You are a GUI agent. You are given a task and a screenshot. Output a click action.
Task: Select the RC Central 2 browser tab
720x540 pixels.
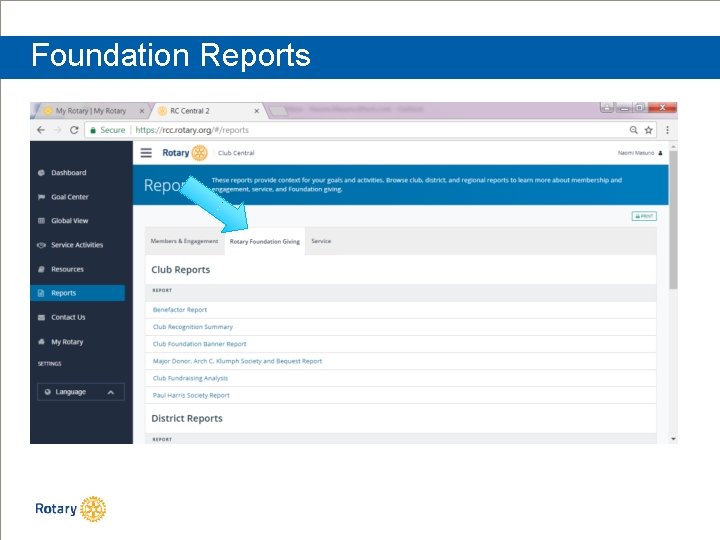(x=207, y=111)
